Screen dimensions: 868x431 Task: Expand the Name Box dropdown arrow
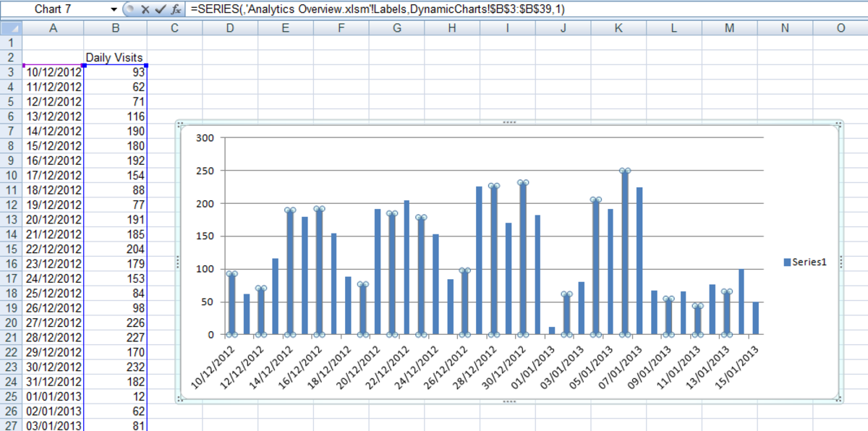click(114, 9)
